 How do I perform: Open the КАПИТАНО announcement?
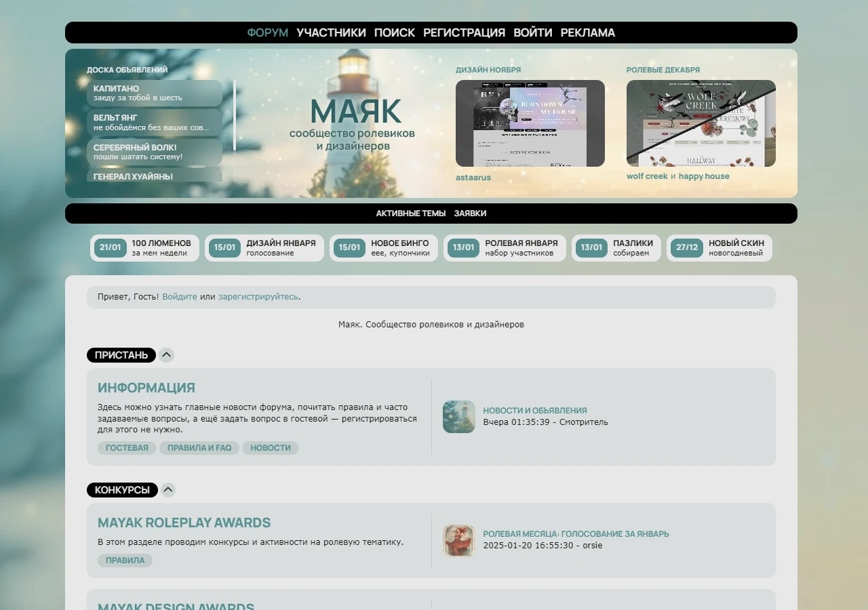(x=155, y=94)
